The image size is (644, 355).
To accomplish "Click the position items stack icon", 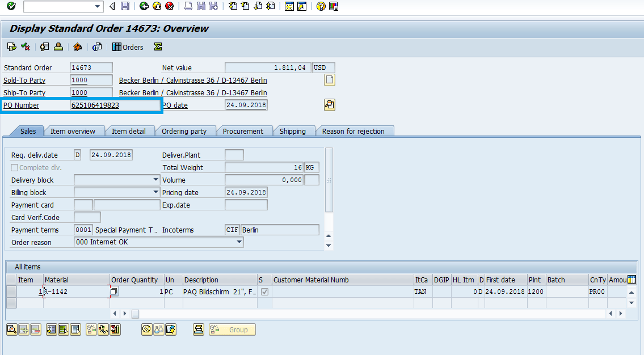I will pyautogui.click(x=199, y=329).
